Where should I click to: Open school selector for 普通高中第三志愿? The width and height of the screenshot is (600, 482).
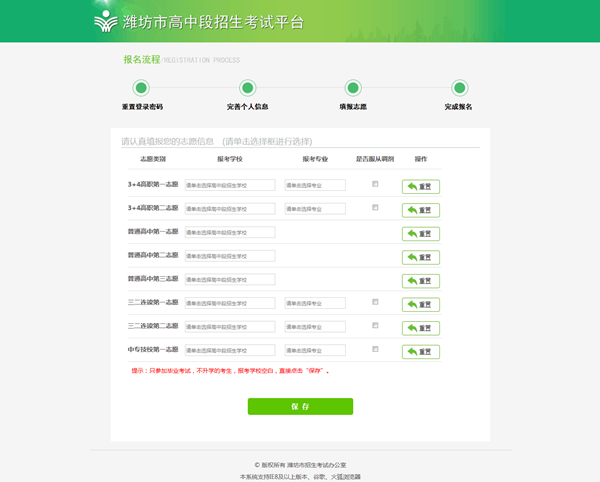tap(229, 279)
